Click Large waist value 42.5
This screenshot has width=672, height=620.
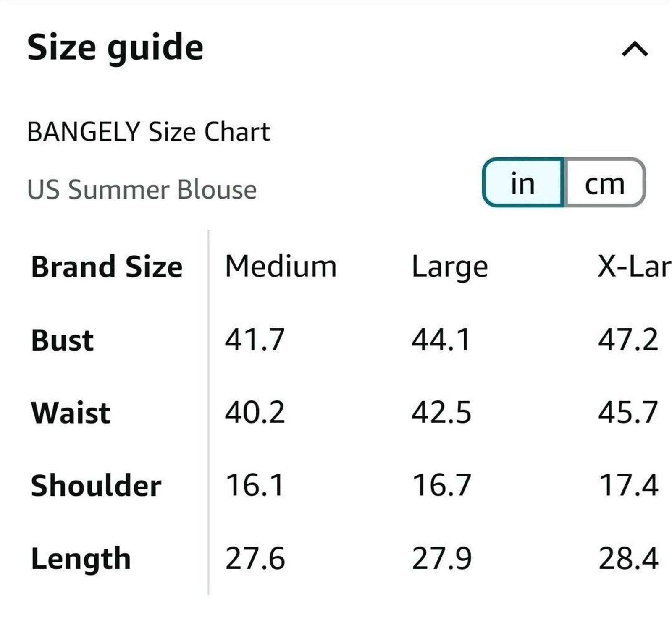click(441, 413)
